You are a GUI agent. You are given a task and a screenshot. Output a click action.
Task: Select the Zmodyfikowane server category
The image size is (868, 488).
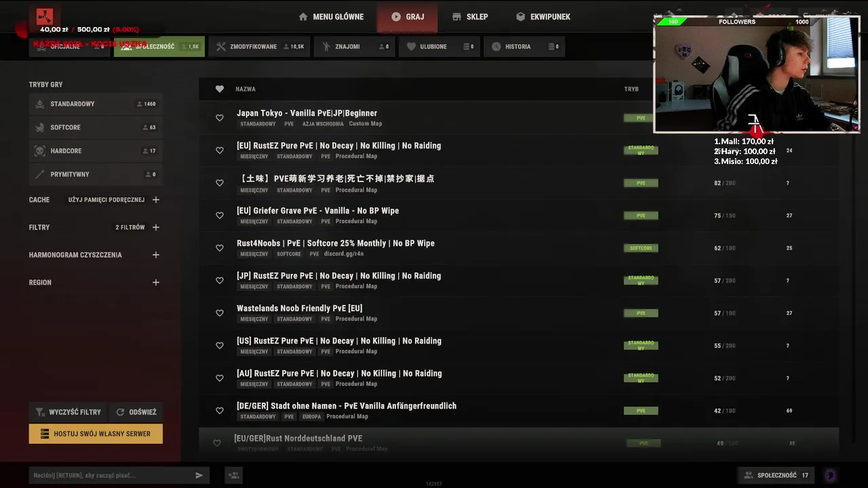click(x=260, y=47)
